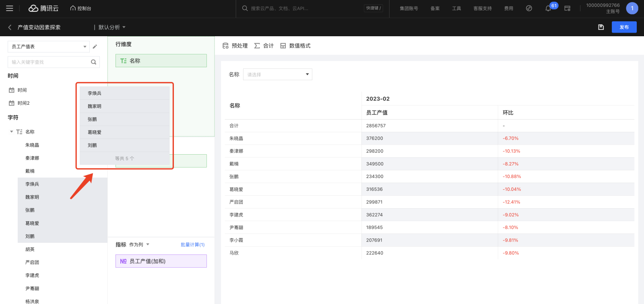This screenshot has width=644, height=304.
Task: Select 秦津娜 in the field list
Action: (x=32, y=158)
